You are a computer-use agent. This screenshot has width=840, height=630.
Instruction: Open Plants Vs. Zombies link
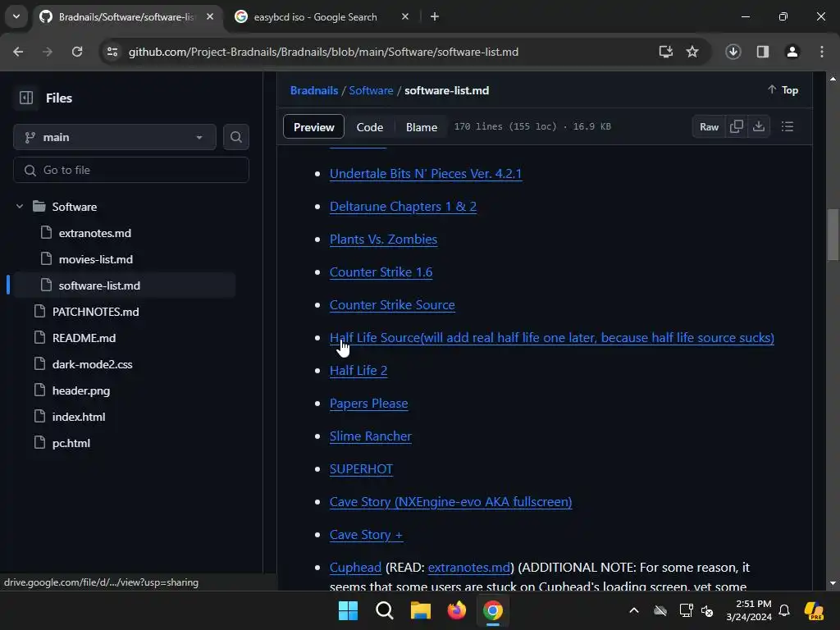click(x=383, y=240)
